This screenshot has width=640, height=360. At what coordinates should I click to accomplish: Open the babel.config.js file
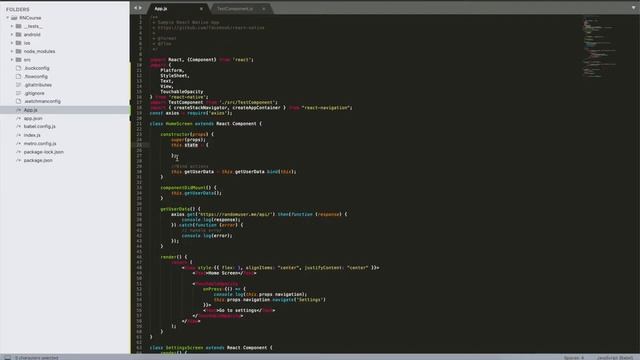click(40, 127)
